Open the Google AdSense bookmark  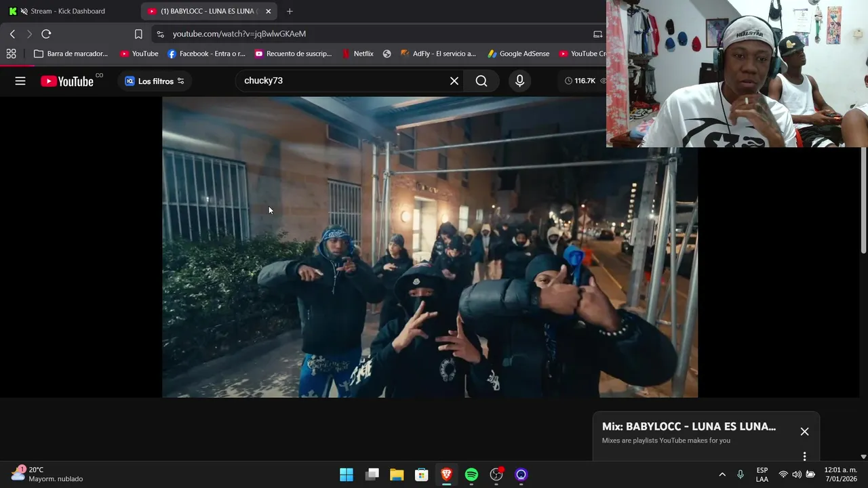[518, 54]
